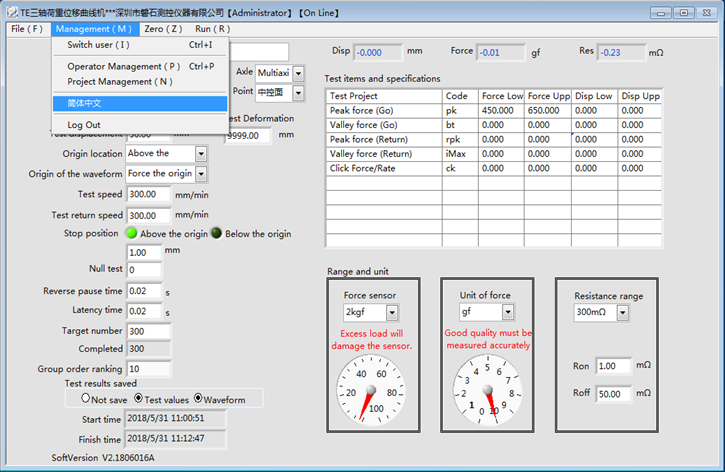Screen dimensions: 725x472
Task: Expand the Resistance range dropdown
Action: pyautogui.click(x=622, y=313)
